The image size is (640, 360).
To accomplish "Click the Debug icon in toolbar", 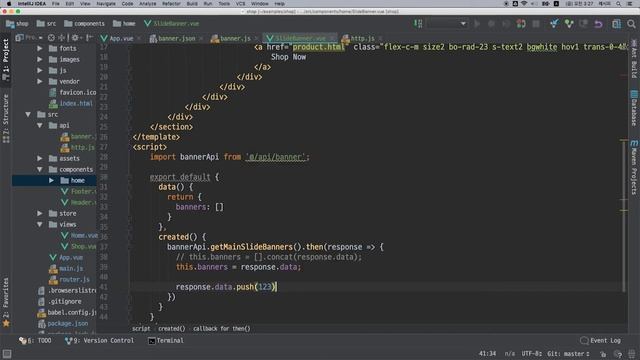I will pyautogui.click(x=491, y=24).
